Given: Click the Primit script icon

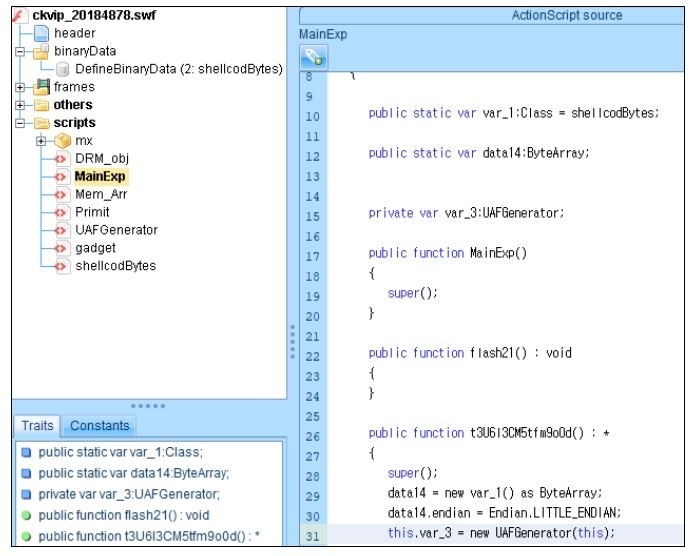Looking at the screenshot, I should (x=61, y=212).
